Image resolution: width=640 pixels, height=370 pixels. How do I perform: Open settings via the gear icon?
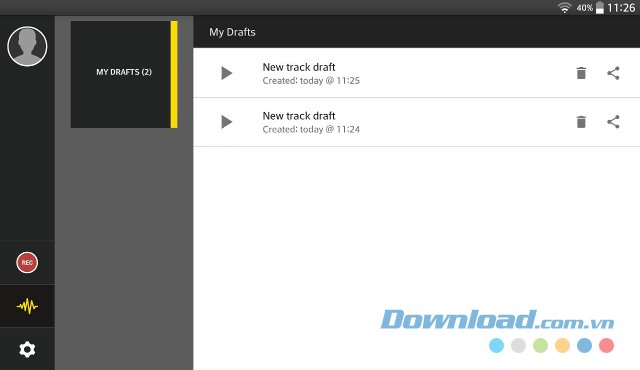(27, 349)
